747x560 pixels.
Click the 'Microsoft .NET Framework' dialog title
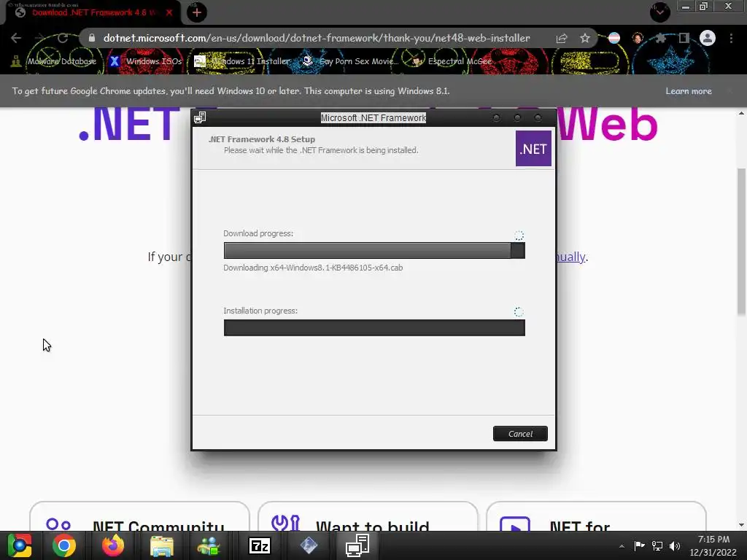pyautogui.click(x=373, y=117)
